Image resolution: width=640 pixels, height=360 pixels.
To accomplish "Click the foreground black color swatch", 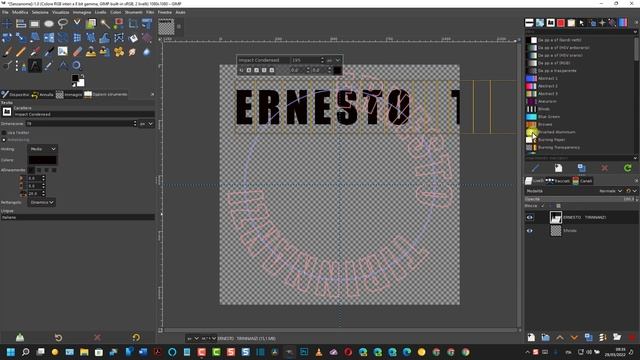I will [75, 78].
